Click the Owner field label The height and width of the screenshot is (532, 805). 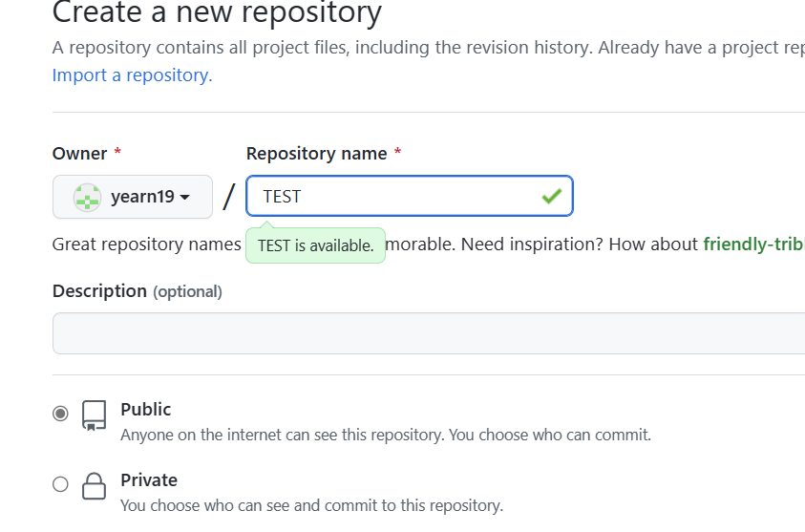point(79,154)
